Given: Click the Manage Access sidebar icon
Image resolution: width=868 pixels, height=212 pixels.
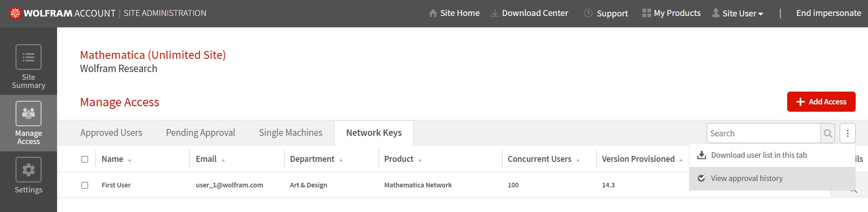Looking at the screenshot, I should coord(28,114).
